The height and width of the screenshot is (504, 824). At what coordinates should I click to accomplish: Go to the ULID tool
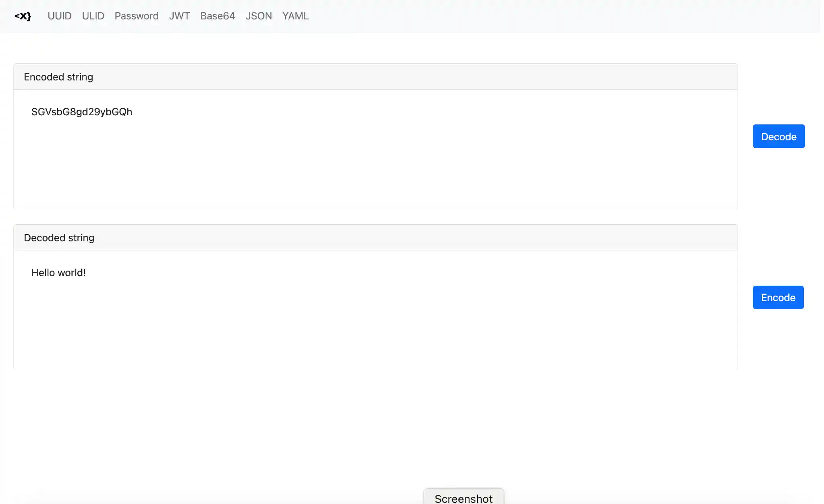coord(93,16)
